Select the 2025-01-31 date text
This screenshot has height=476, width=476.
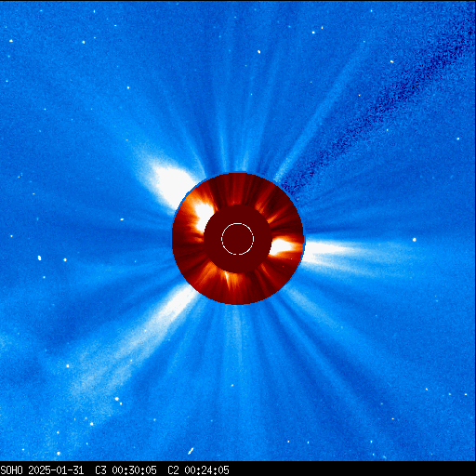pyautogui.click(x=56, y=470)
